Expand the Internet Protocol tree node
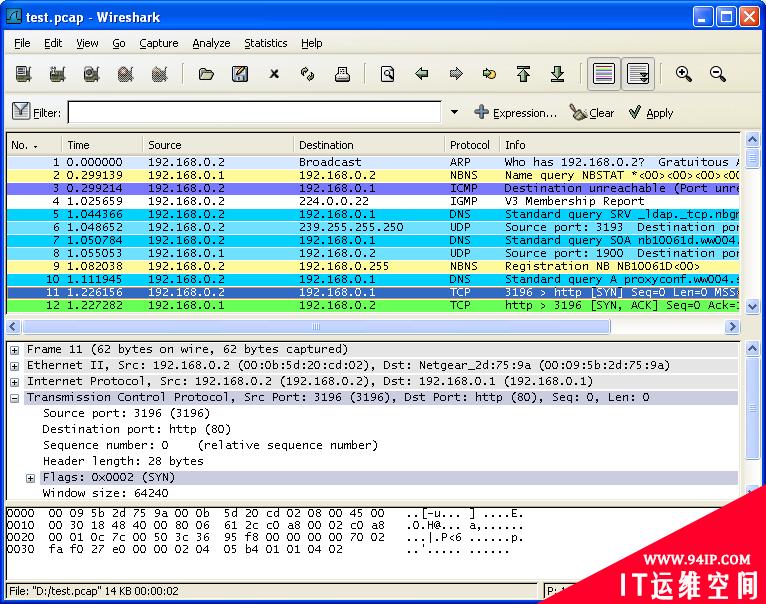 (x=15, y=382)
